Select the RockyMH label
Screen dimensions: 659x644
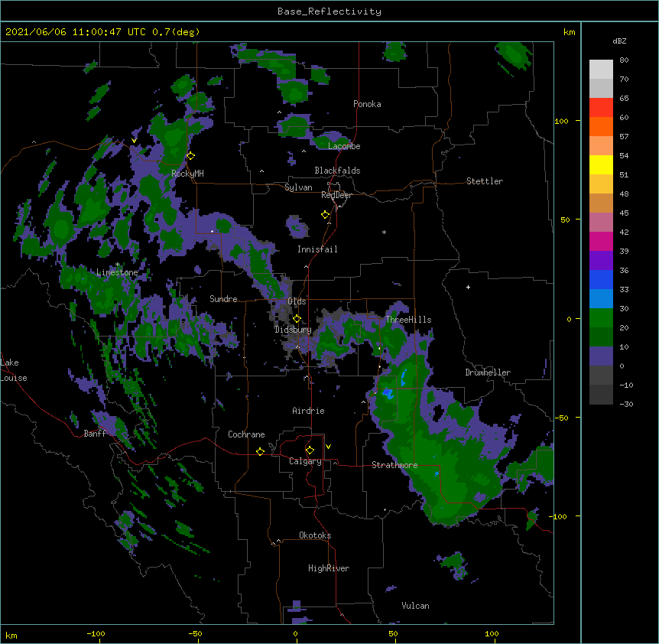[x=187, y=174]
